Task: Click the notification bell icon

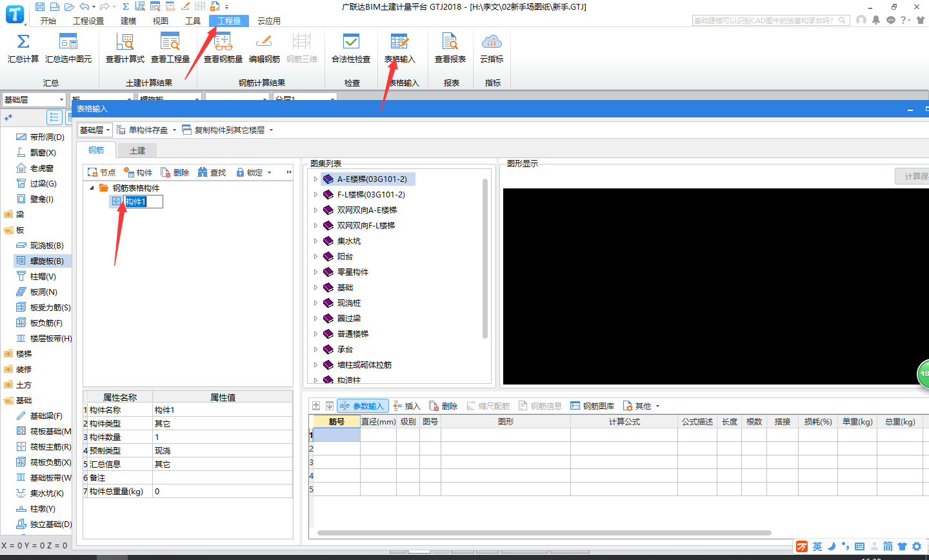Action: tap(876, 20)
